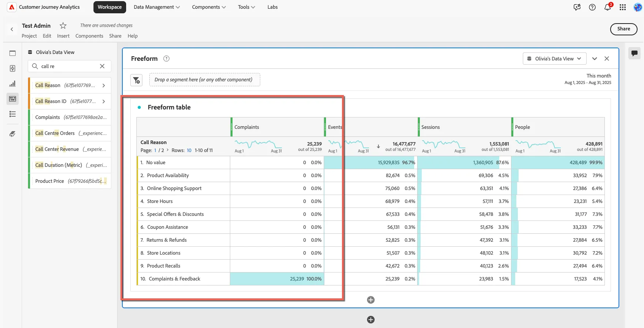The image size is (644, 328).
Task: Open the Visualizations bar chart icon
Action: (13, 84)
